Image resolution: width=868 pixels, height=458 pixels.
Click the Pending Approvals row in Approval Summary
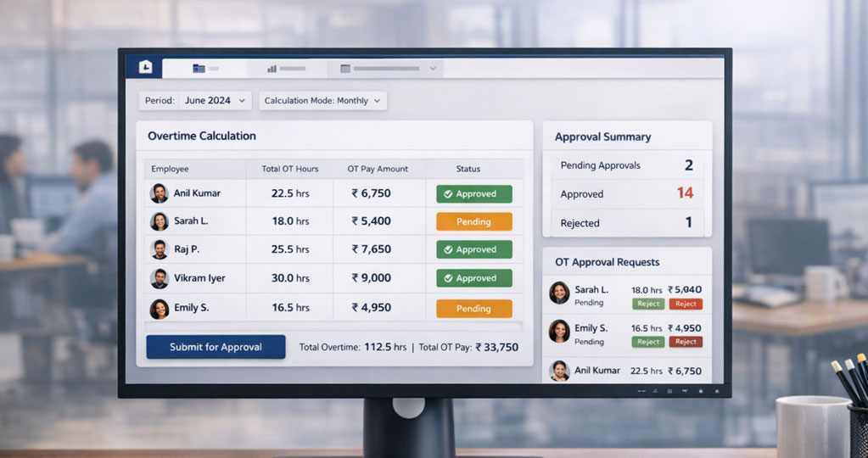(627, 165)
